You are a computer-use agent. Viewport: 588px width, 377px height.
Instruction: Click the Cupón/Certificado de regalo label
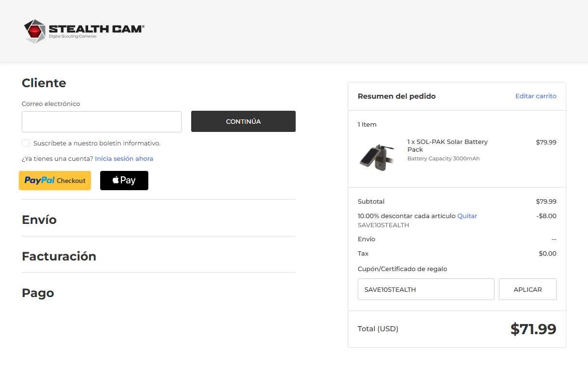tap(402, 269)
